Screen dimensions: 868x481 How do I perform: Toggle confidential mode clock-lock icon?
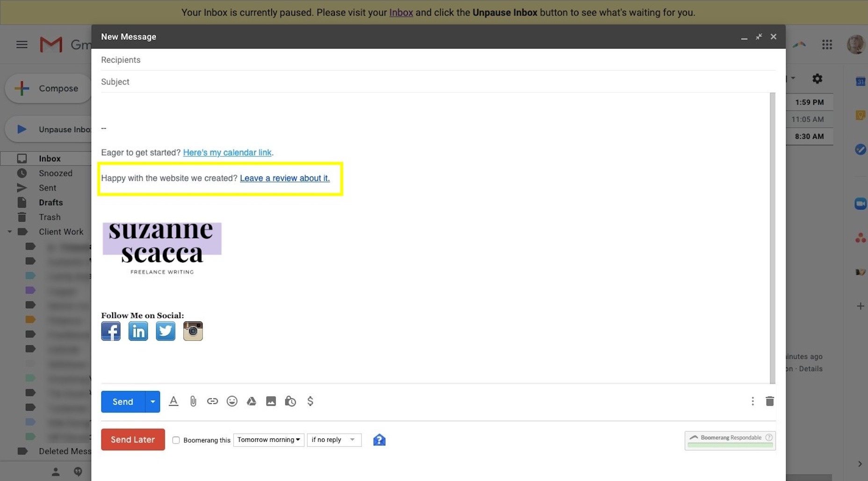pos(290,401)
